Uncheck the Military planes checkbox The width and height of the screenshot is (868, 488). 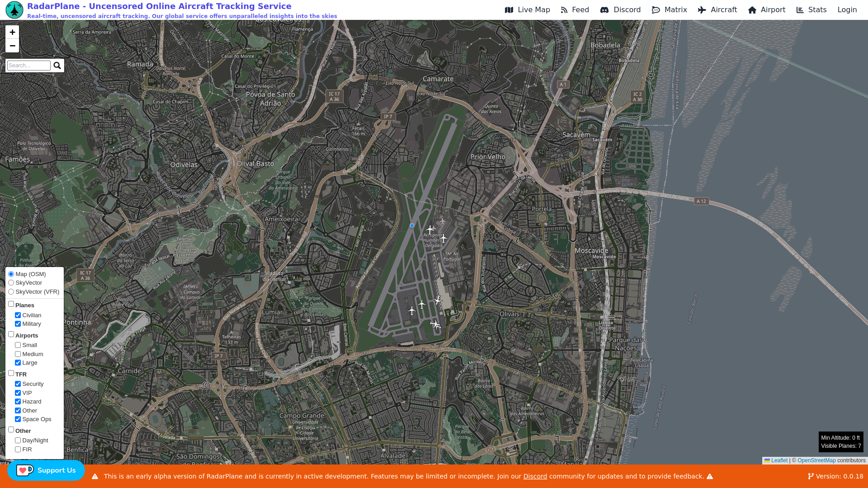[x=18, y=324]
